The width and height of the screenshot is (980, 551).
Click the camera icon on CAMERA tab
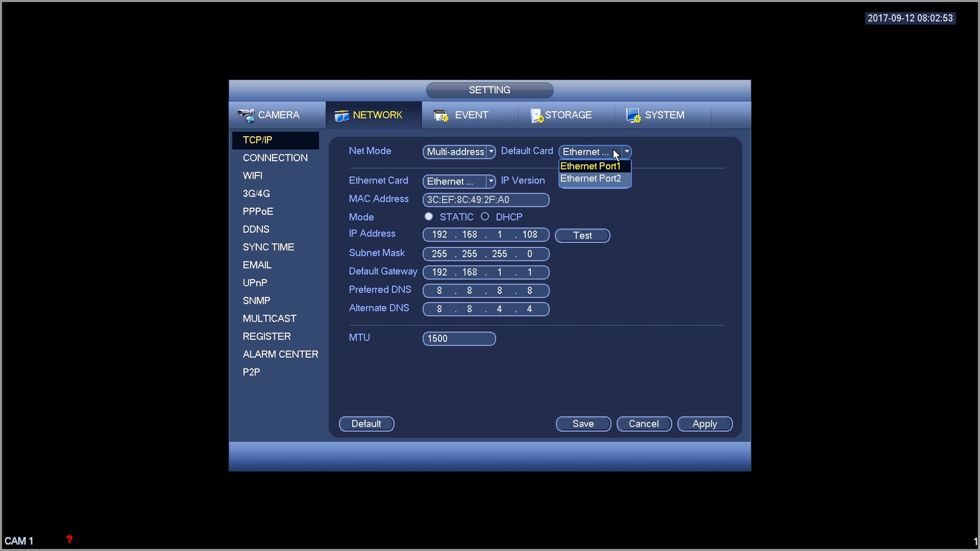click(246, 115)
